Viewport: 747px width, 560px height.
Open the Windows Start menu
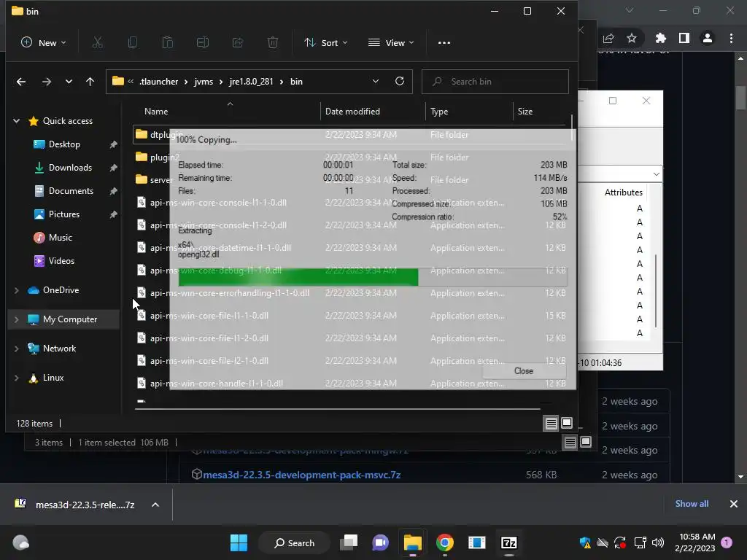click(x=239, y=542)
